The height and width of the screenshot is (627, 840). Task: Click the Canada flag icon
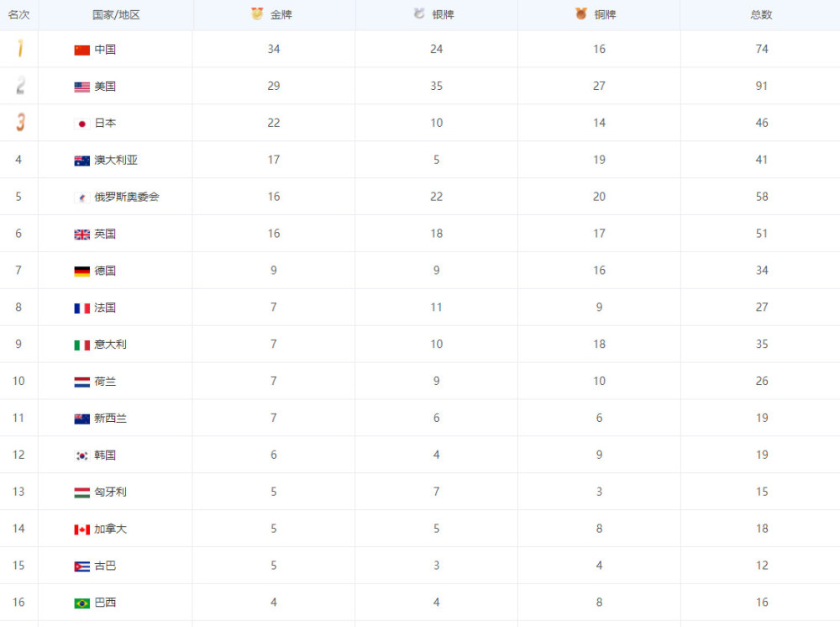[82, 530]
